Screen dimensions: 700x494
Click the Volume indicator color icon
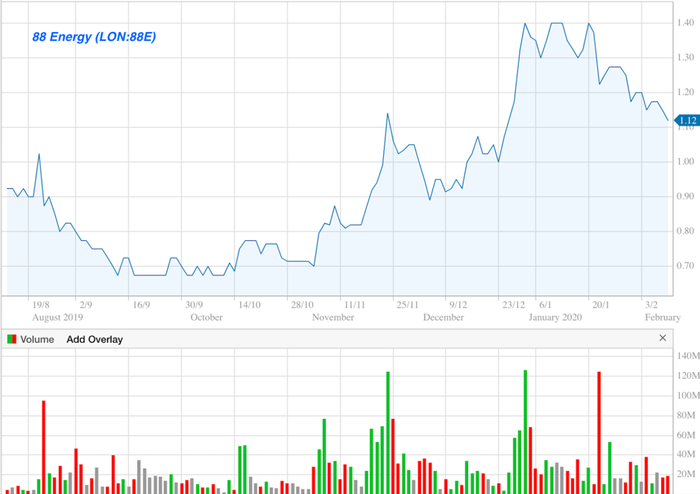[x=12, y=339]
